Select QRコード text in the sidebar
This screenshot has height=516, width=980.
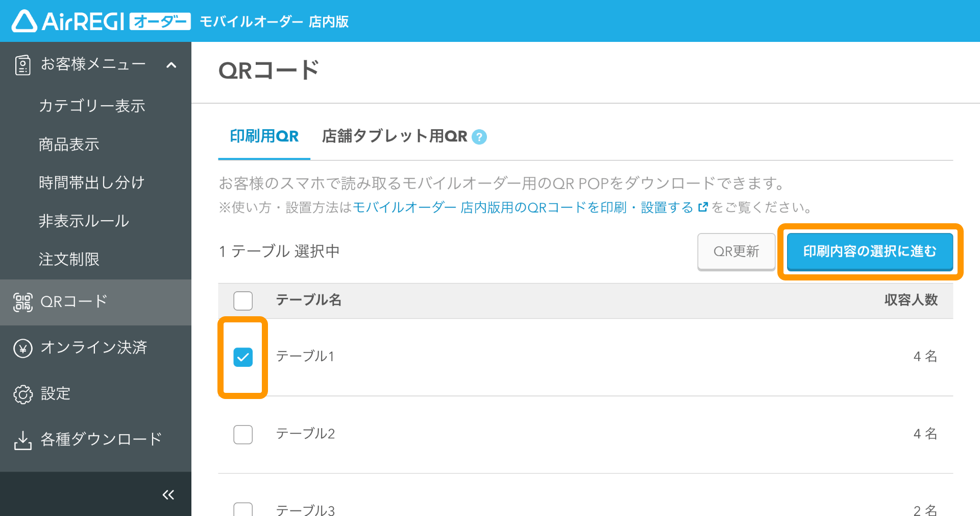74,301
